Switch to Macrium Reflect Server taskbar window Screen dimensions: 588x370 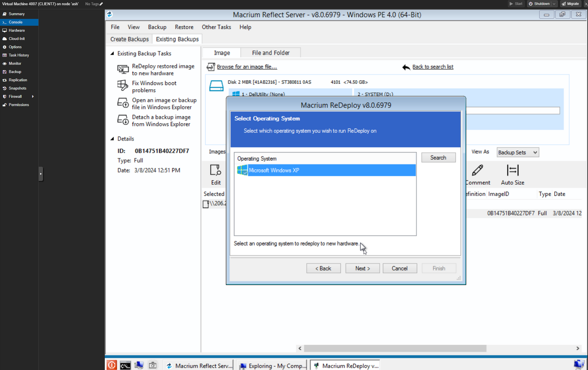click(x=199, y=365)
